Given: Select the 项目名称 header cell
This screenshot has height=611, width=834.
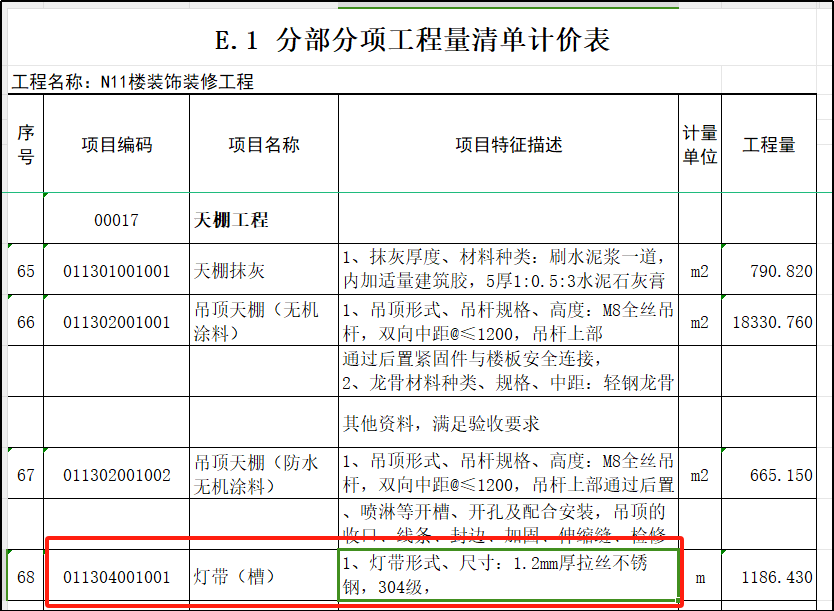Looking at the screenshot, I should [263, 145].
